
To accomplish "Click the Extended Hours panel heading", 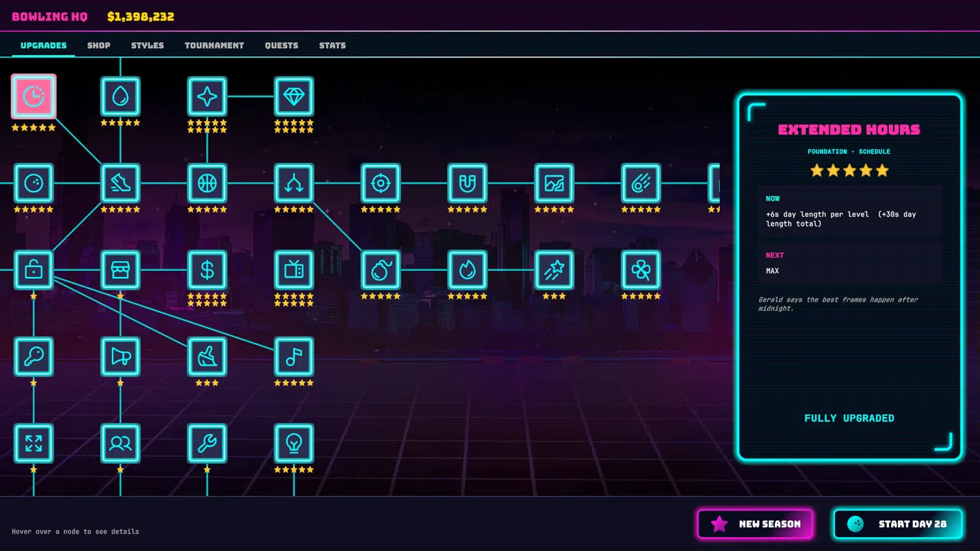I will pos(849,129).
